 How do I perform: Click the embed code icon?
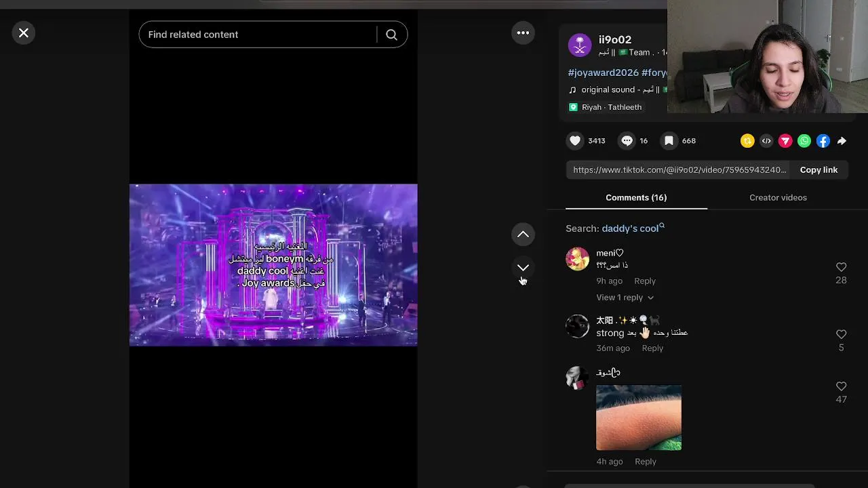click(x=766, y=141)
